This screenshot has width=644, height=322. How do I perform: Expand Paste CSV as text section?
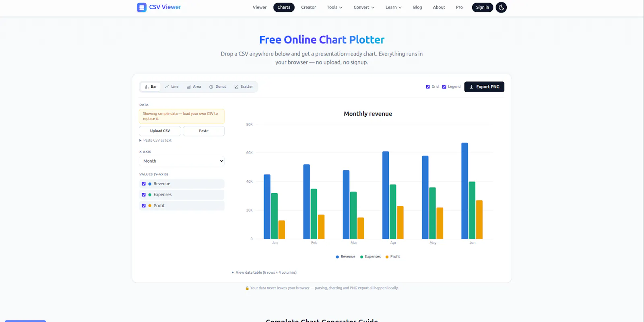pyautogui.click(x=155, y=140)
